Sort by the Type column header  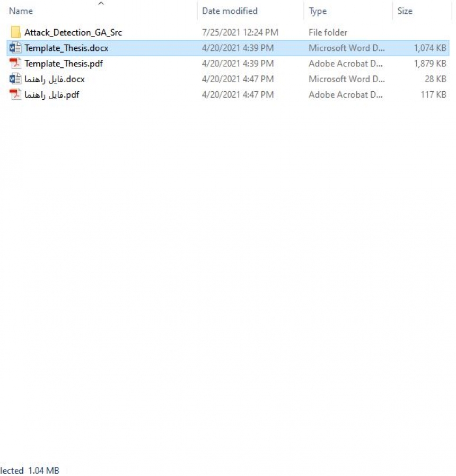318,11
